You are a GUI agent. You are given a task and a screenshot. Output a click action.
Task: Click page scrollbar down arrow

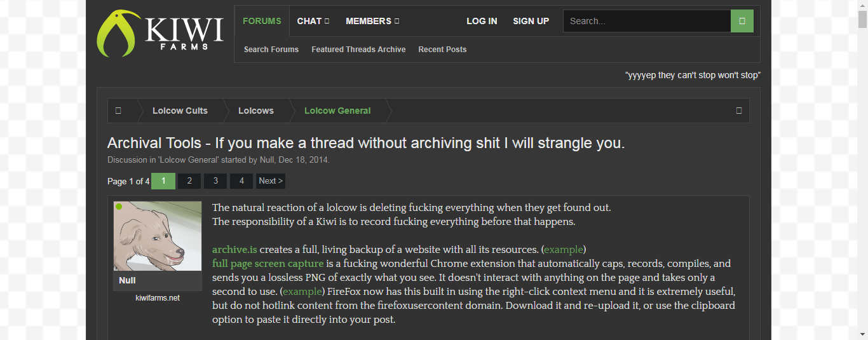coord(862,334)
